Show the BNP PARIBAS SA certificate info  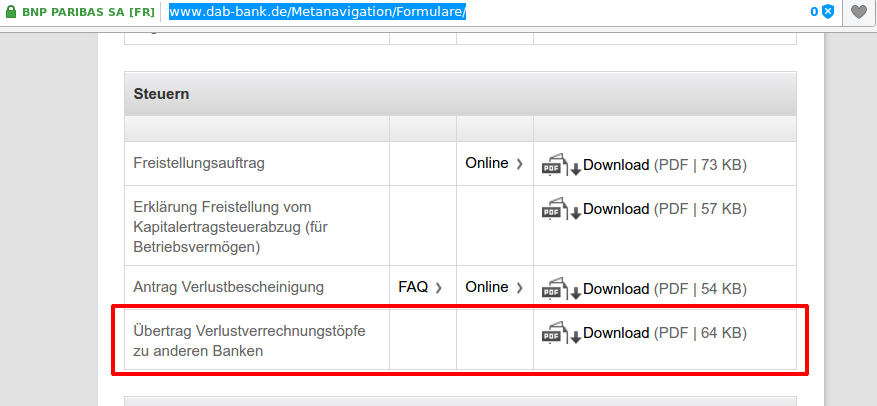pos(88,12)
